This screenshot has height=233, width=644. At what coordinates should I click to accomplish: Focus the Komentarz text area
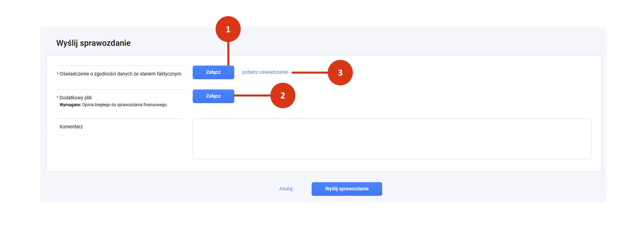point(392,139)
